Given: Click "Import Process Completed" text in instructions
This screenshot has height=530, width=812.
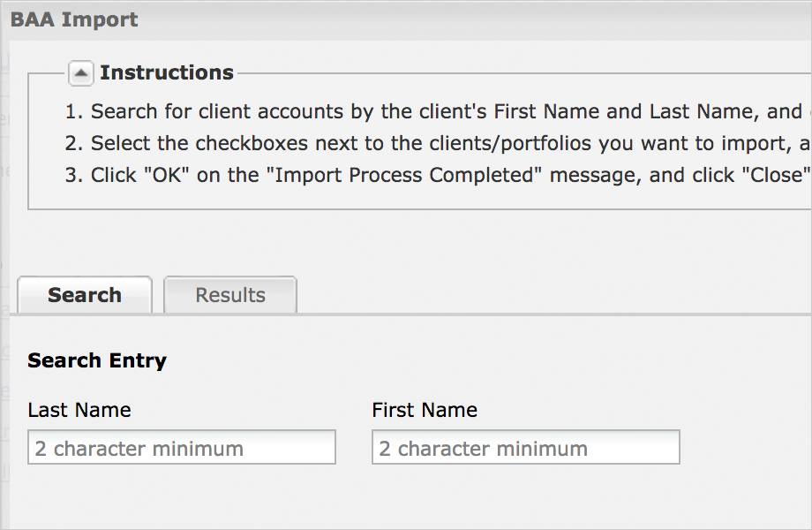Looking at the screenshot, I should 409,175.
